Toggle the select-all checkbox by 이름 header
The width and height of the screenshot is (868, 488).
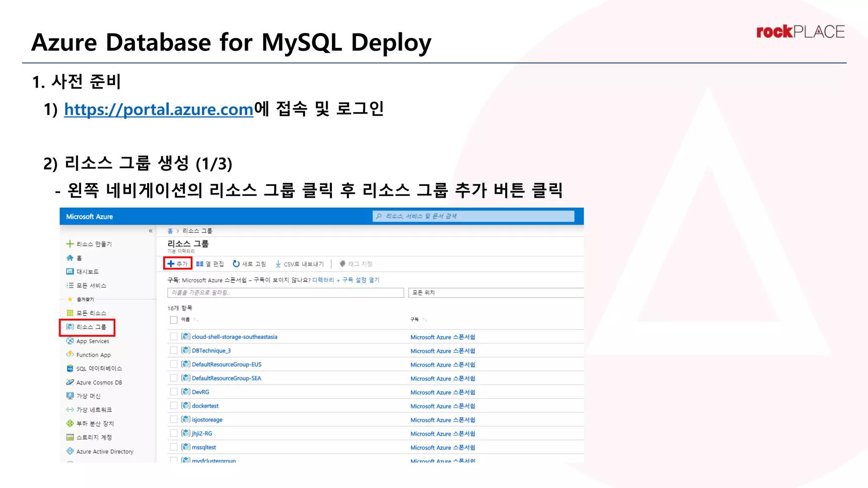coord(173,320)
